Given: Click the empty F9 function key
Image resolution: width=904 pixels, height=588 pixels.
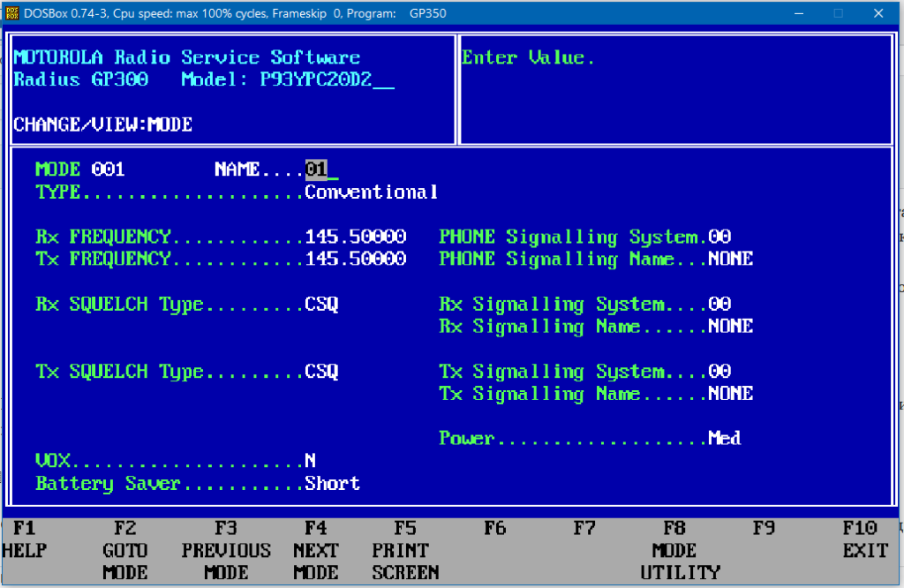Looking at the screenshot, I should 764,528.
